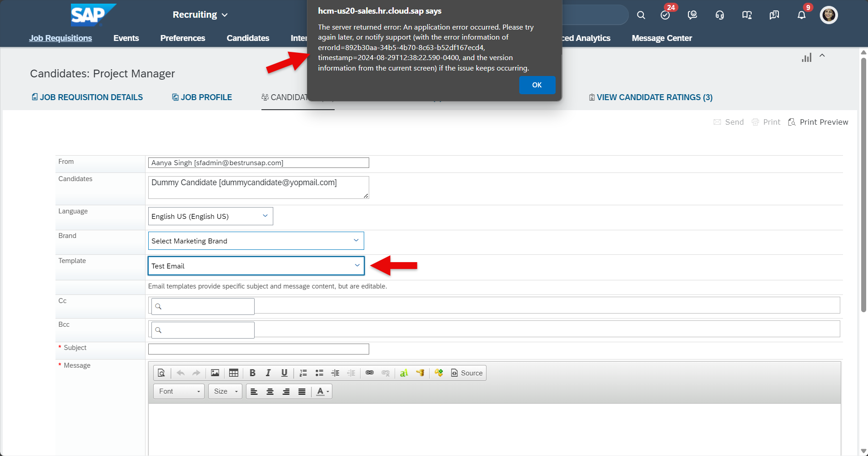Click the Print button

[766, 122]
